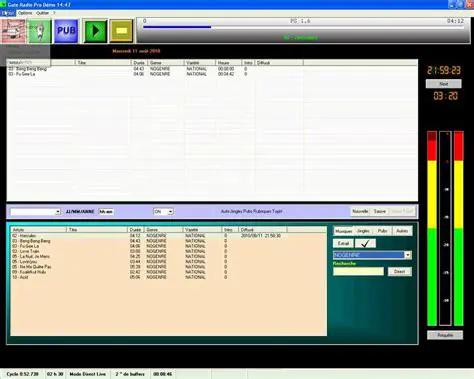474x379 pixels.
Task: Click the Cycle status bar entry
Action: [22, 374]
